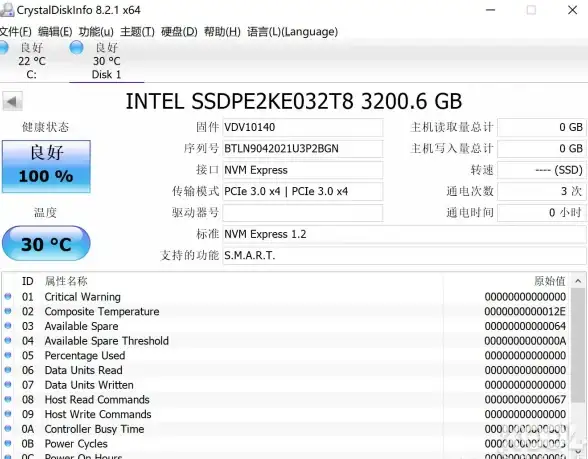Viewport: 588px width, 459px height.
Task: Click raw value 000000000000A
Action: point(525,341)
